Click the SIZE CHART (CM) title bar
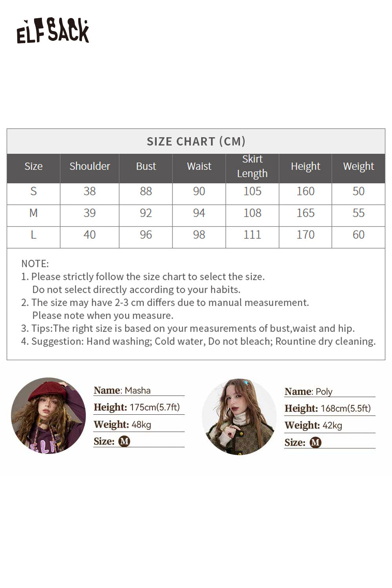Image resolution: width=392 pixels, height=588 pixels. click(x=196, y=141)
